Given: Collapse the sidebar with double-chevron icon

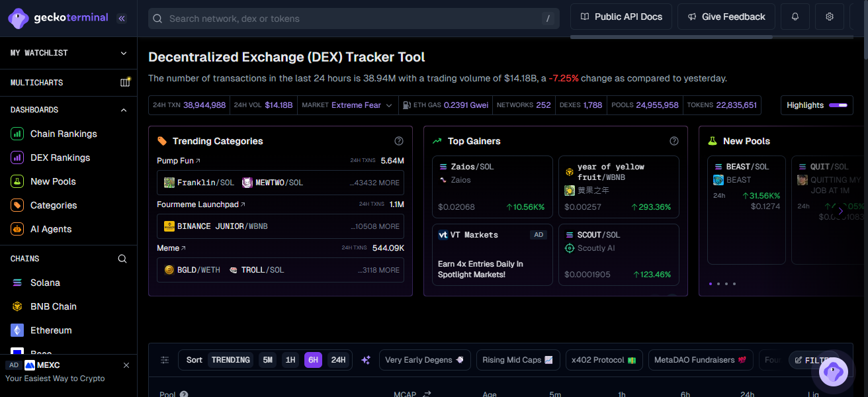Looking at the screenshot, I should [x=122, y=19].
